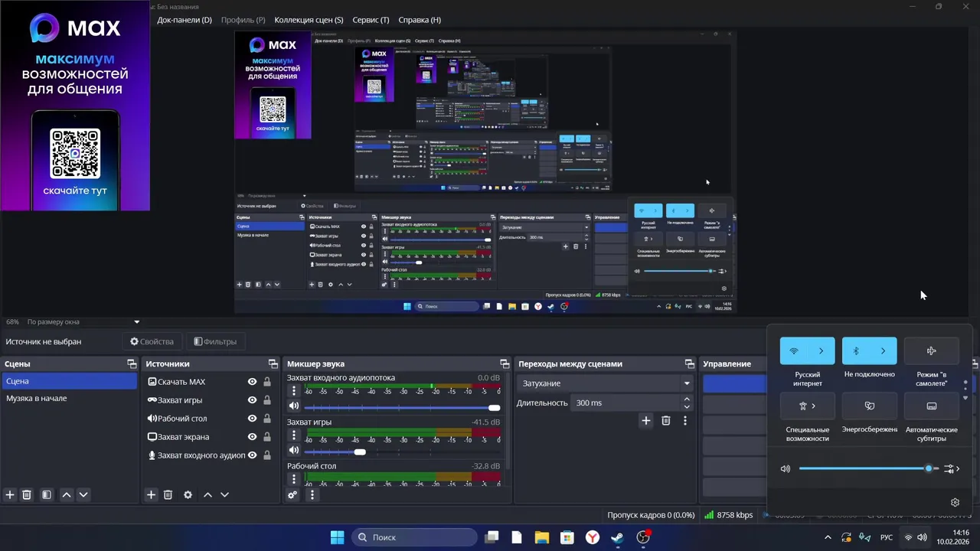Move source up in the Источники panel
Image resolution: width=980 pixels, height=551 pixels.
click(x=207, y=495)
